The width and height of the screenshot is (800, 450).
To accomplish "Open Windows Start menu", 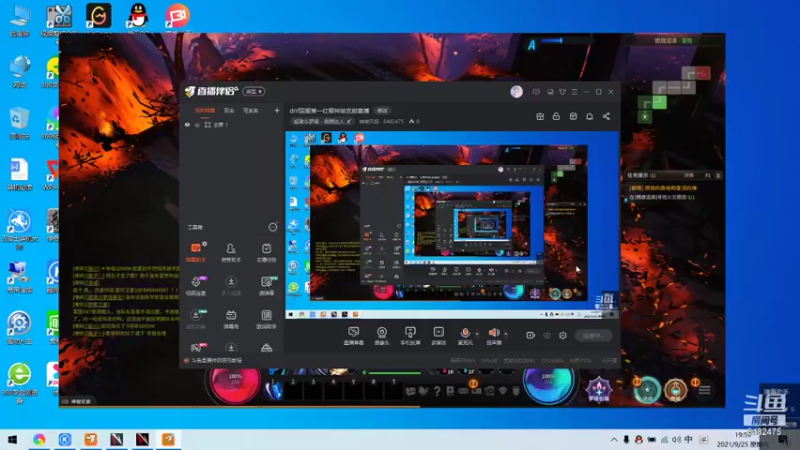I will (x=12, y=439).
